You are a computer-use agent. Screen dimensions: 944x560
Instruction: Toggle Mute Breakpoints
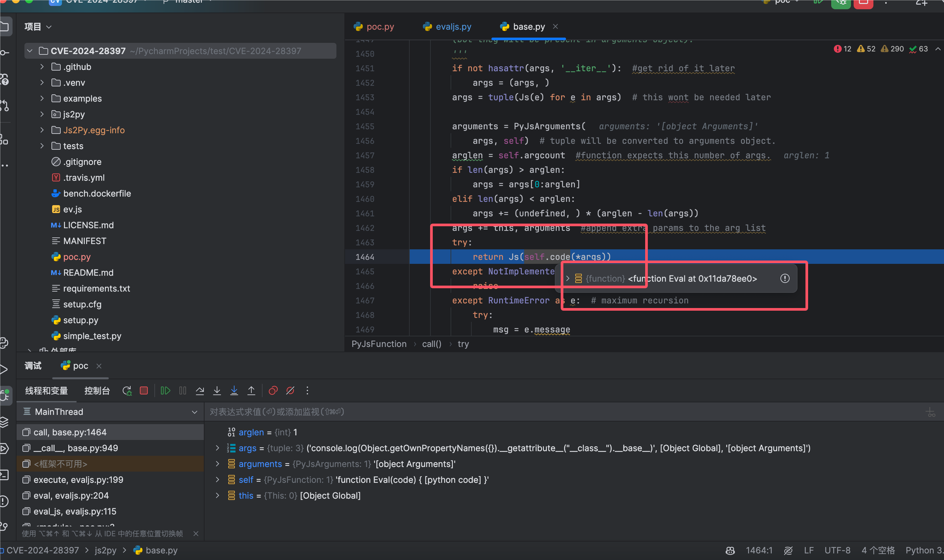290,390
